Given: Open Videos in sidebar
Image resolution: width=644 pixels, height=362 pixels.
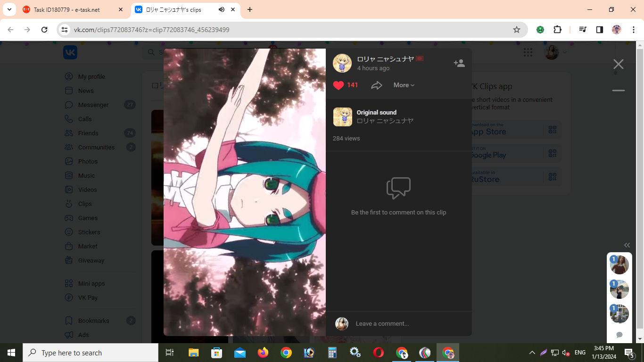Looking at the screenshot, I should click(87, 189).
